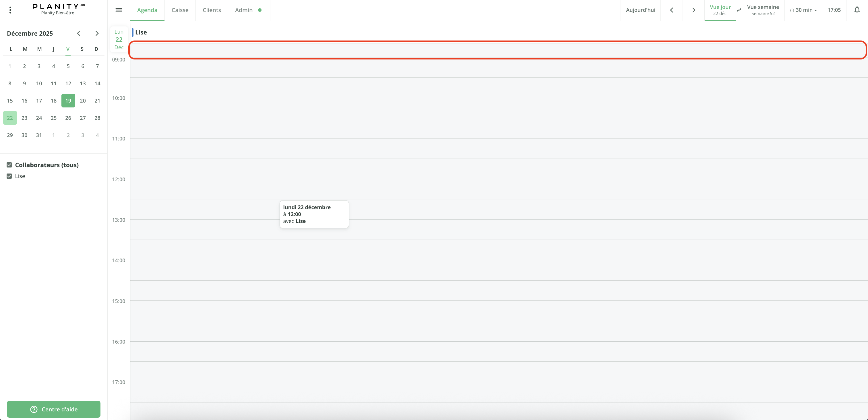Toggle the hamburger sidebar menu
The width and height of the screenshot is (868, 420).
point(119,10)
